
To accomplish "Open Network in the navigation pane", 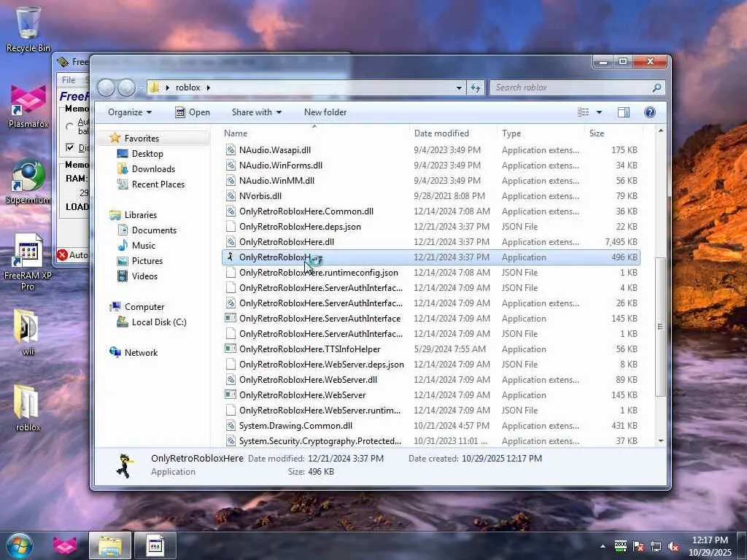I will 141,353.
